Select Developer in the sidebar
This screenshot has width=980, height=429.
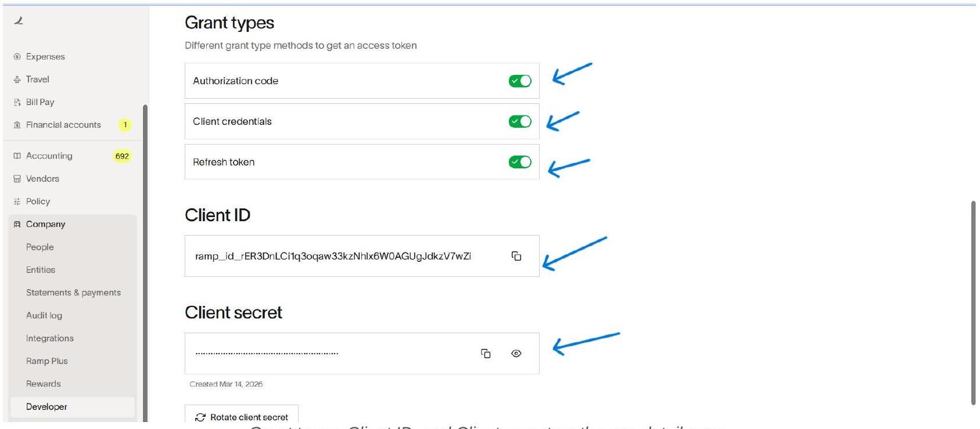coord(73,407)
